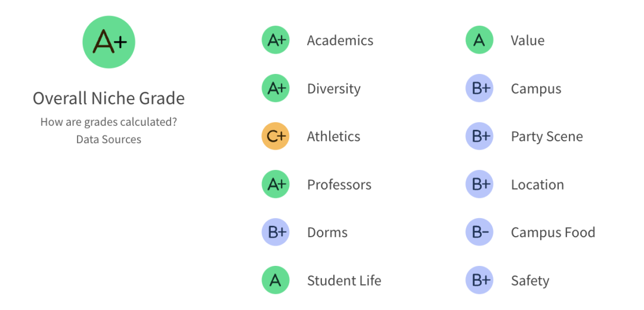Select the A+ badge next to Professors
This screenshot has height=310, width=644.
point(275,184)
